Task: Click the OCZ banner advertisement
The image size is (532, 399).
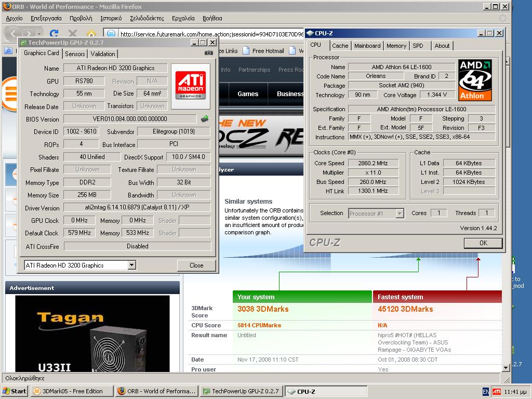Action: [x=261, y=136]
